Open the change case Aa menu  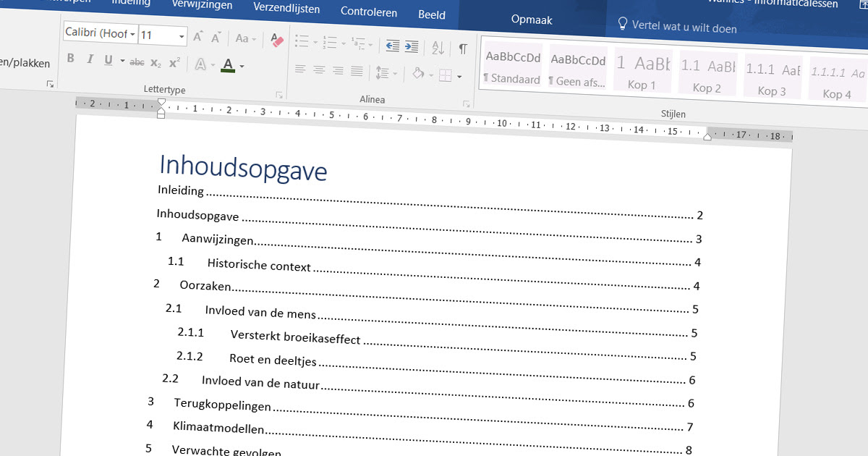(x=245, y=38)
